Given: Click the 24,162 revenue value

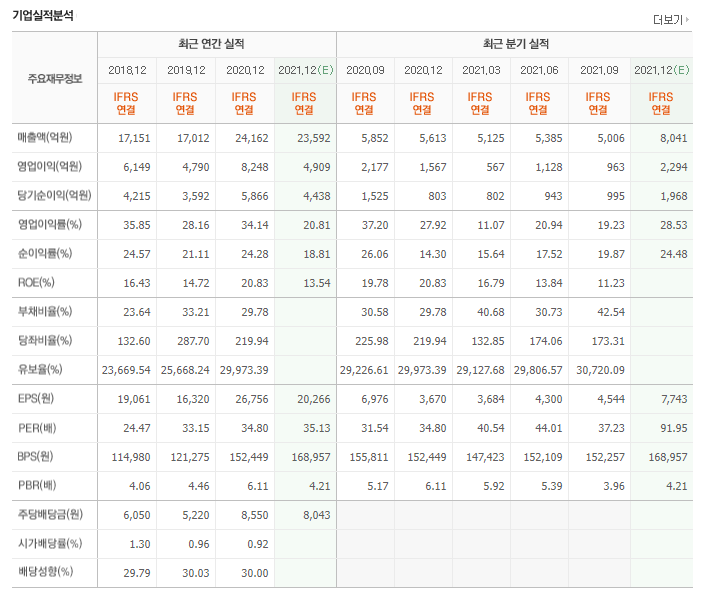Looking at the screenshot, I should click(252, 138).
